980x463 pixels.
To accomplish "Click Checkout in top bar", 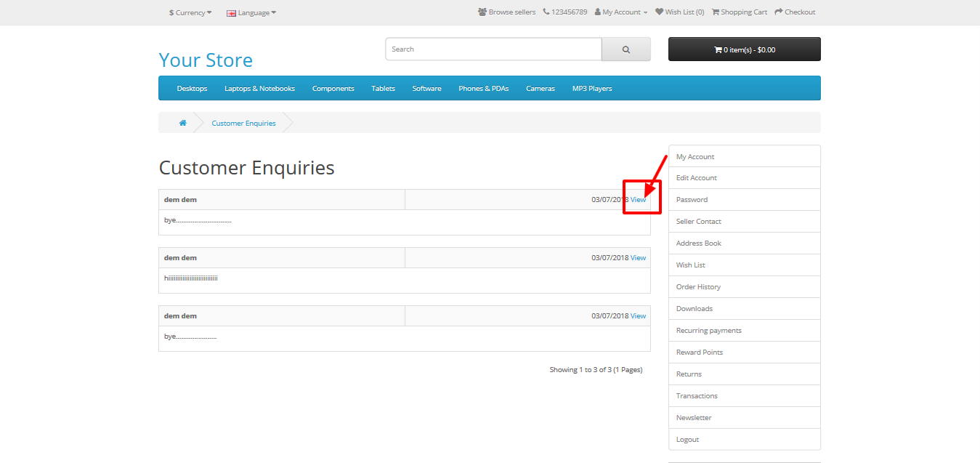I will click(795, 12).
